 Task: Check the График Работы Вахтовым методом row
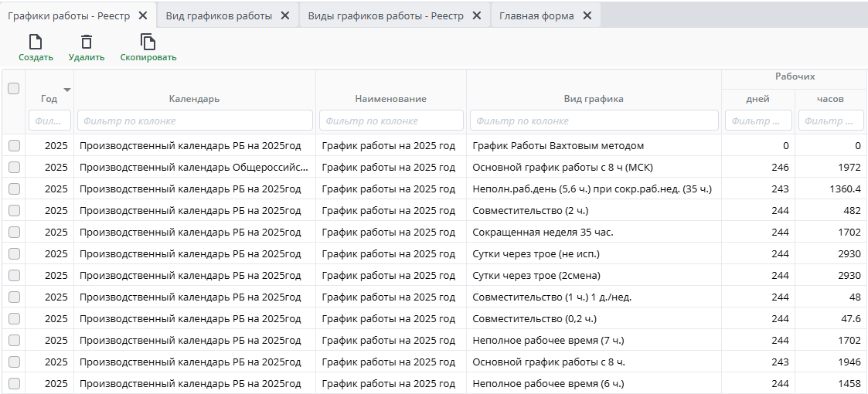[x=14, y=145]
